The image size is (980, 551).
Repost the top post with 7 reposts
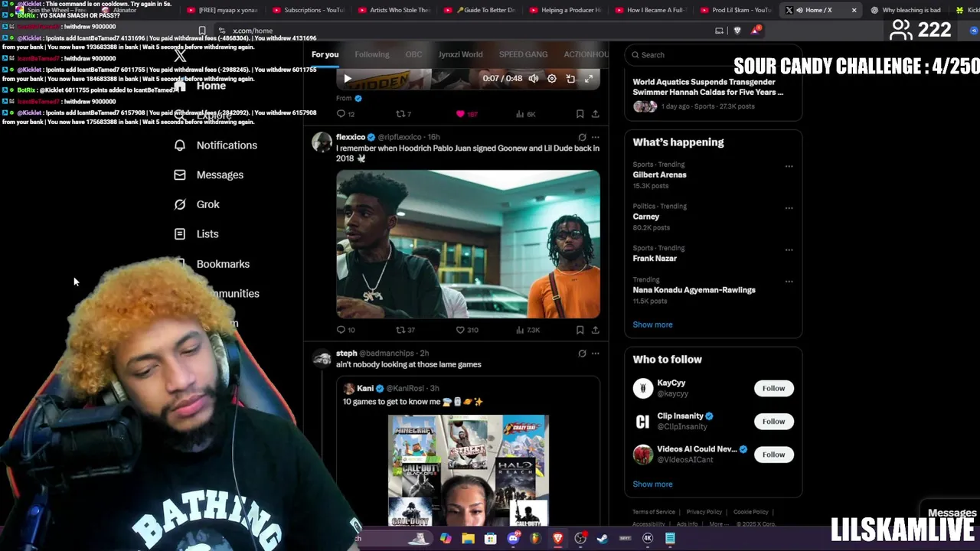click(x=403, y=114)
